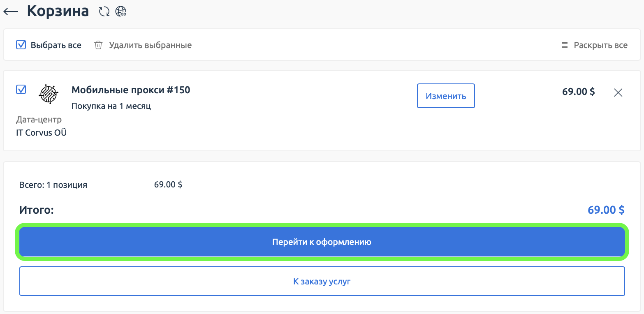Remove the Мобильные прокси item with the X
This screenshot has height=314, width=644.
coord(618,92)
